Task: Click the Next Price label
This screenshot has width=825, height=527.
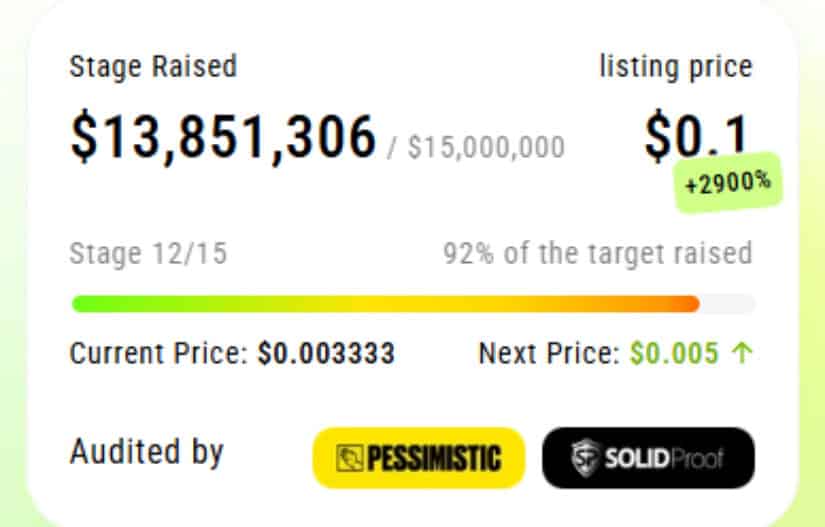Action: pos(549,353)
